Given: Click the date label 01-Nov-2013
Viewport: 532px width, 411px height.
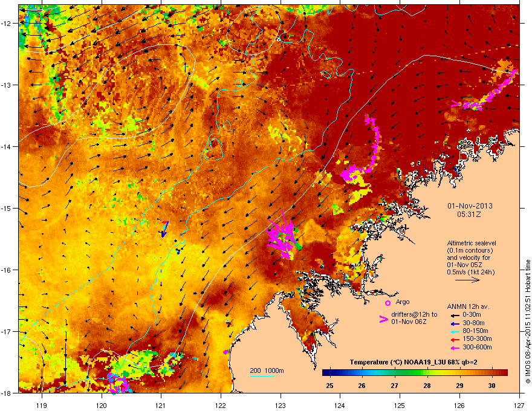Looking at the screenshot, I should click(470, 206).
